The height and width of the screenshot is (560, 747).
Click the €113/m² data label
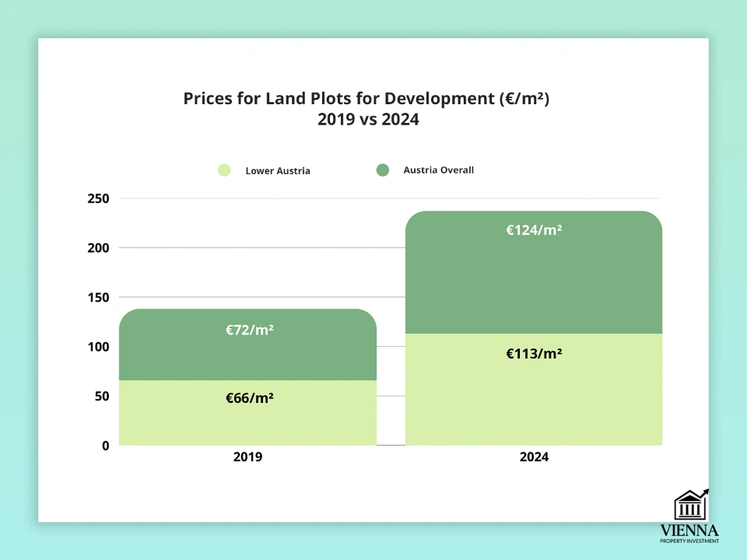pyautogui.click(x=534, y=353)
